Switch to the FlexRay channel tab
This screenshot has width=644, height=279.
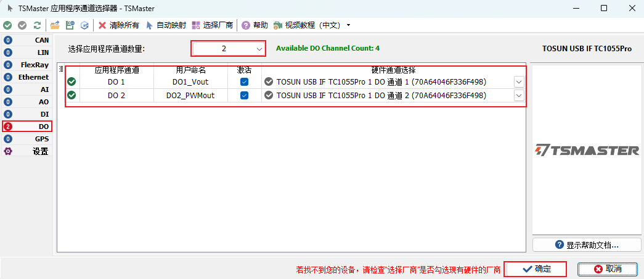coord(27,65)
